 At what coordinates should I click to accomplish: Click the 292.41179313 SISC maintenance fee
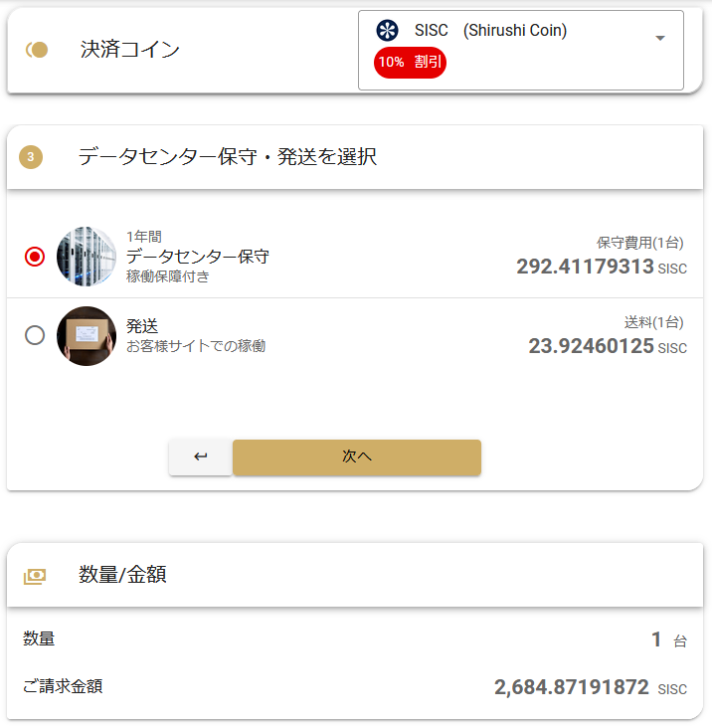pos(602,267)
